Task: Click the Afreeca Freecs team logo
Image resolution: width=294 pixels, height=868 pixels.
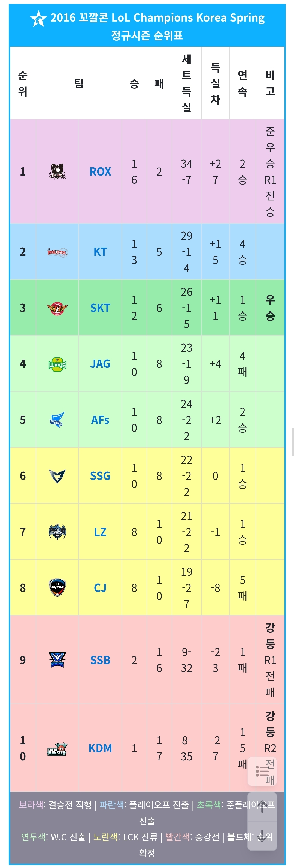Action: coord(57,420)
